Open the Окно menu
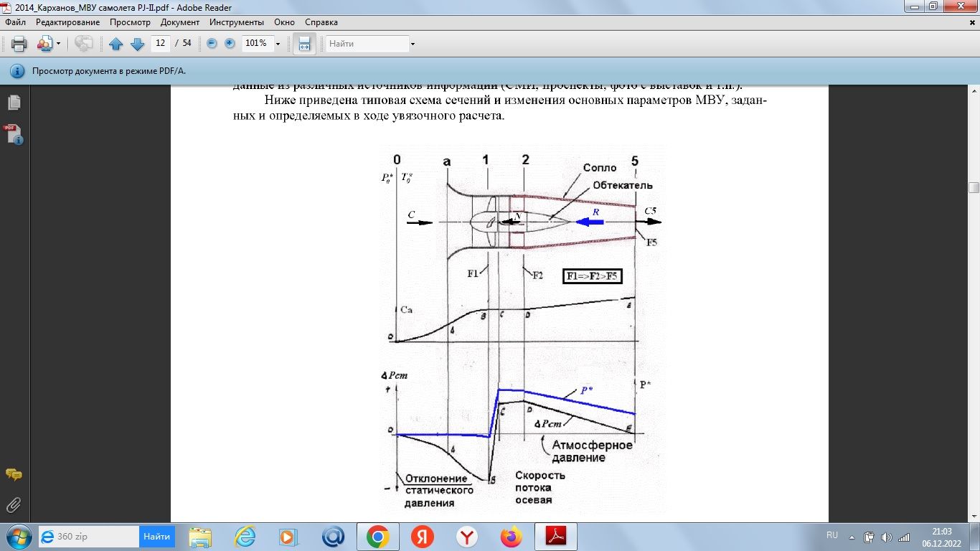The height and width of the screenshot is (551, 980). point(284,22)
